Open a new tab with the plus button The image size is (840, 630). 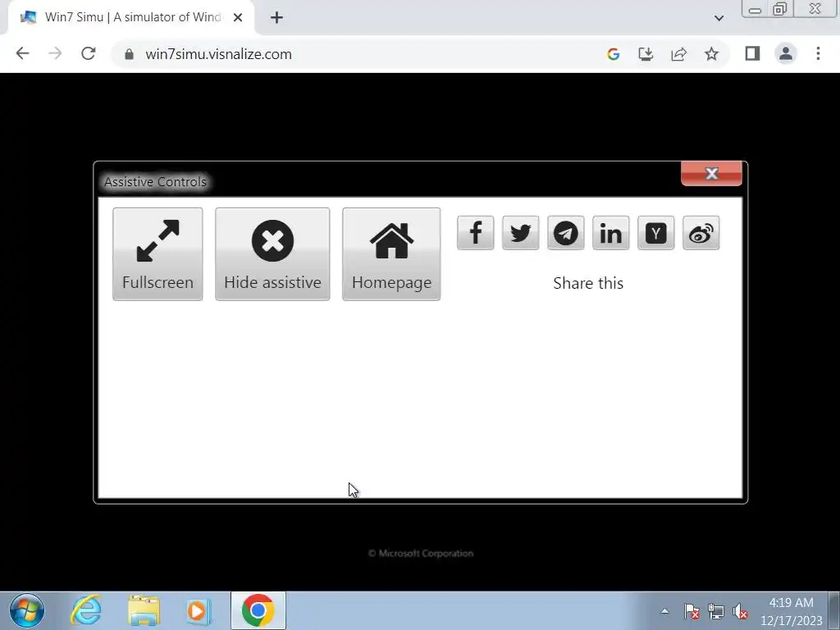point(276,18)
